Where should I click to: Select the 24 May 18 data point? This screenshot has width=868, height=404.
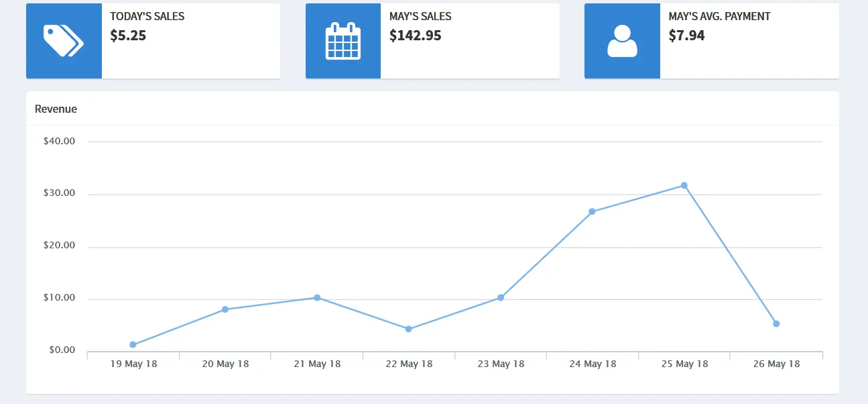pyautogui.click(x=592, y=211)
